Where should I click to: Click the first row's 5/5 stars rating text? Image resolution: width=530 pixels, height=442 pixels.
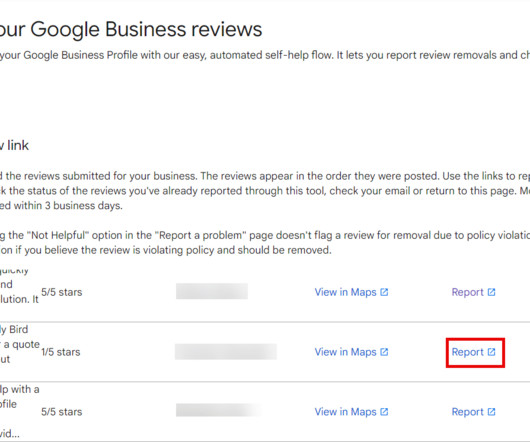click(x=62, y=292)
